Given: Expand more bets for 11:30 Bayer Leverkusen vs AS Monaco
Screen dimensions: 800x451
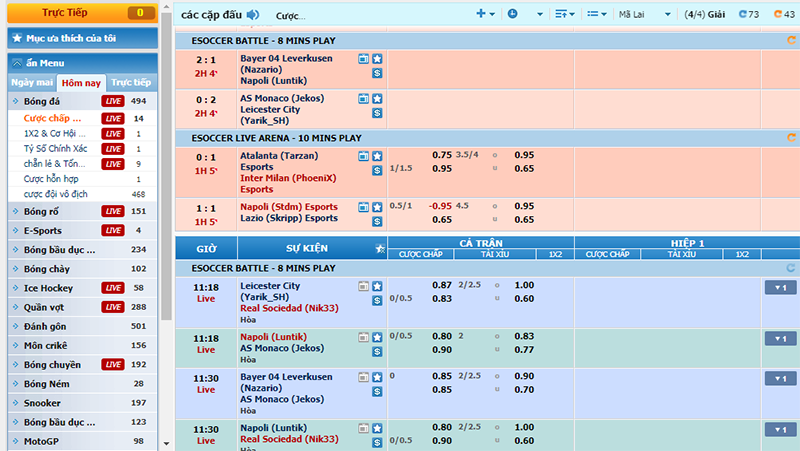Looking at the screenshot, I should coord(780,379).
